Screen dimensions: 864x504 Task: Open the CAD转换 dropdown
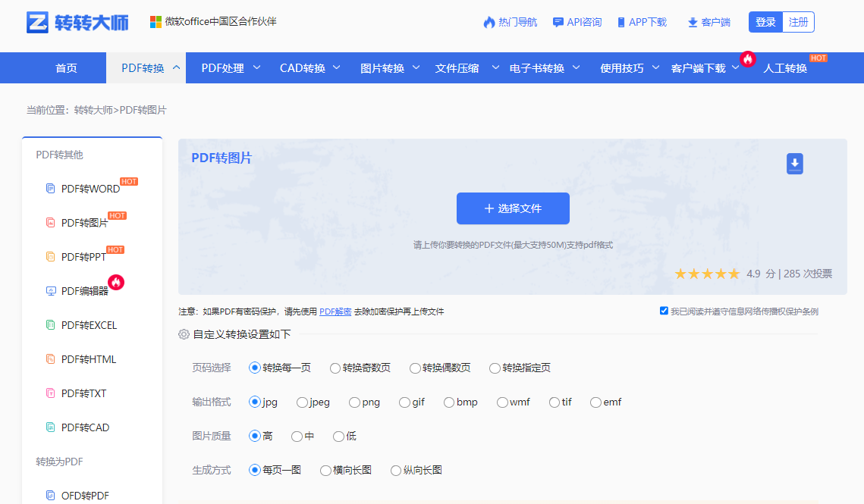pyautogui.click(x=303, y=67)
